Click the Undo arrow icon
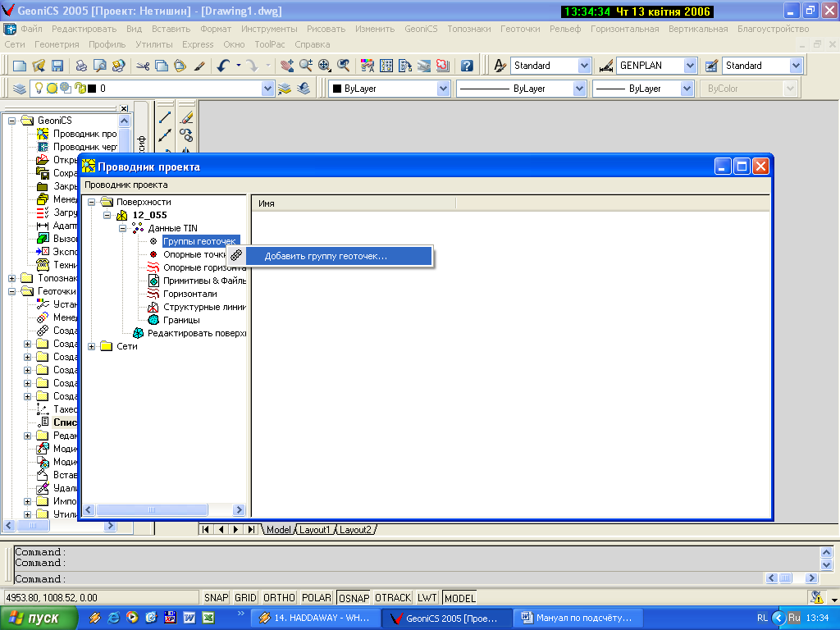This screenshot has width=840, height=630. pos(223,66)
